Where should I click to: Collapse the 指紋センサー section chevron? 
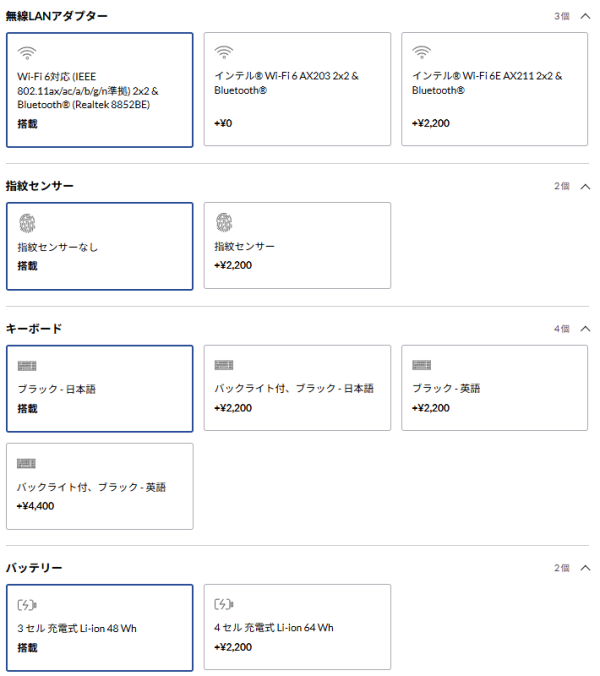tap(585, 186)
